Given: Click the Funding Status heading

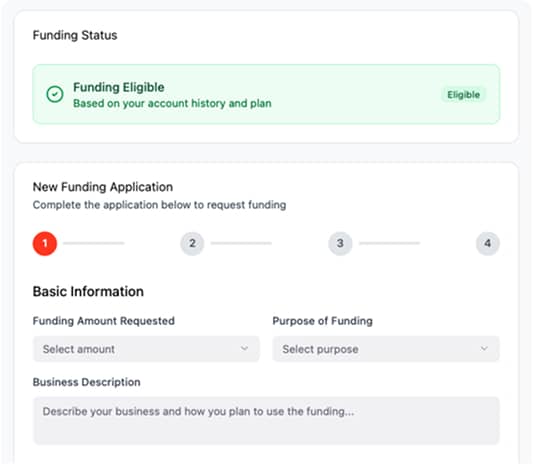Looking at the screenshot, I should (x=75, y=35).
